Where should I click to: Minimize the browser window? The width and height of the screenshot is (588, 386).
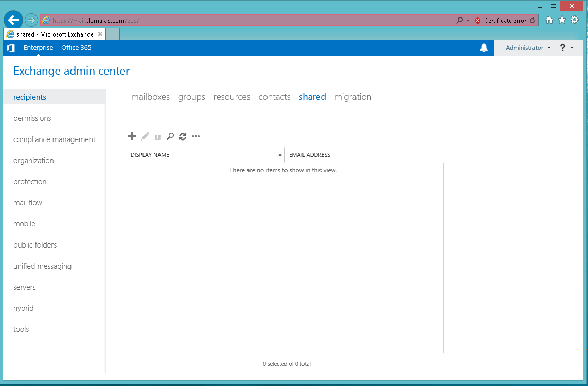(540, 6)
